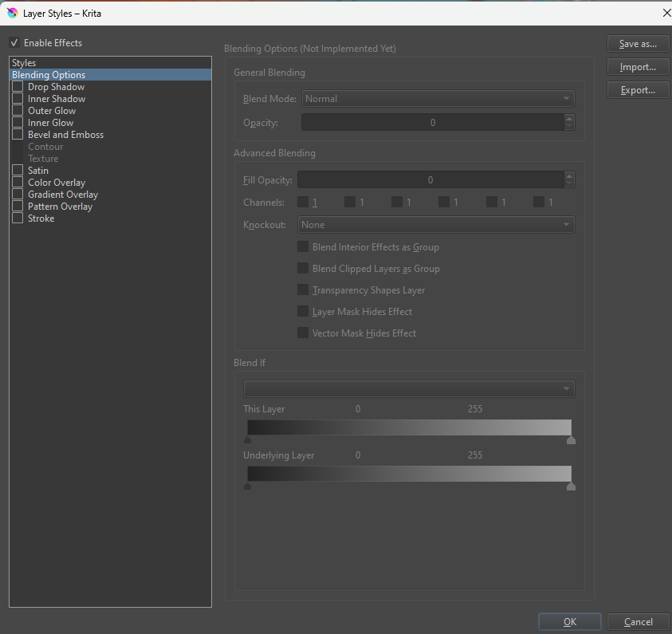This screenshot has height=634, width=672.
Task: Select Pattern Overlay in the list
Action: [x=60, y=207]
